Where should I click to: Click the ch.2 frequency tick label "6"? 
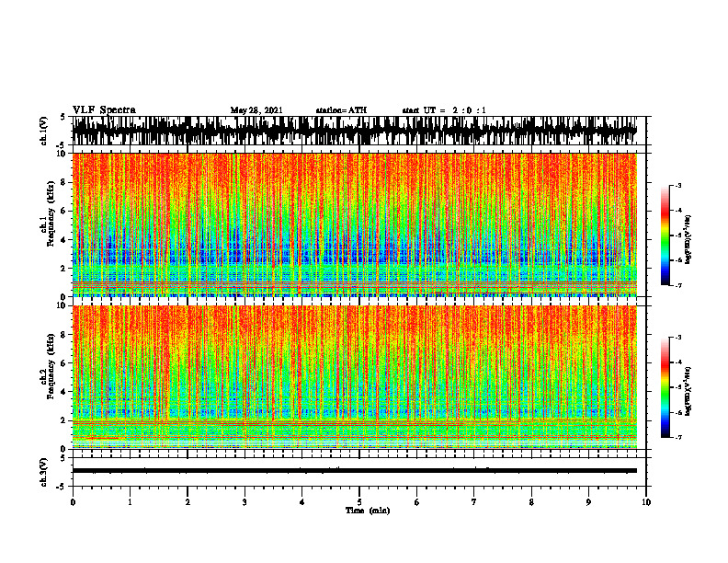point(63,362)
